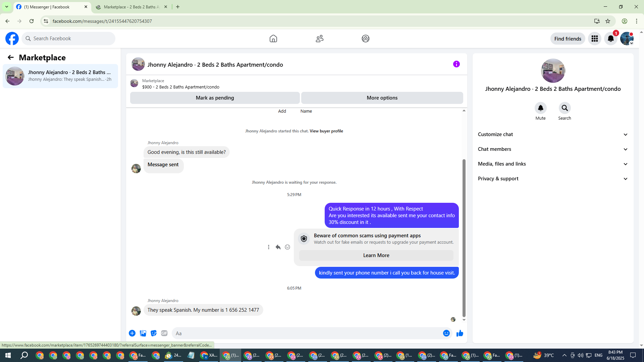Search in conversation using the magnifier icon

pyautogui.click(x=565, y=108)
